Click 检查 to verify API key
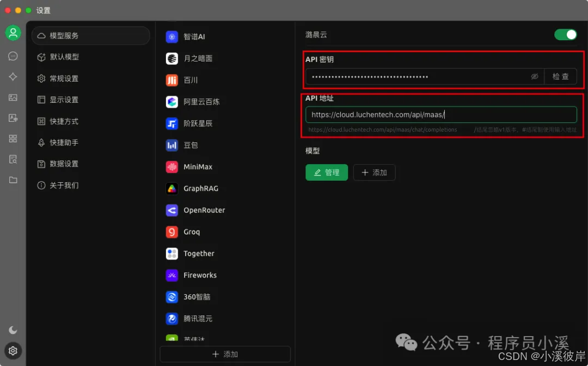 click(560, 77)
